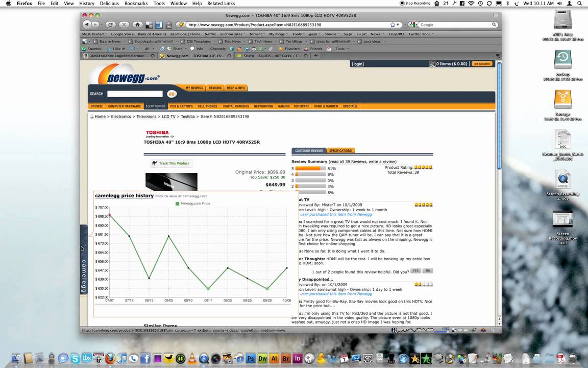Expand the My Blogs bookmark folder
Image resolution: width=588 pixels, height=368 pixels.
[x=278, y=34]
